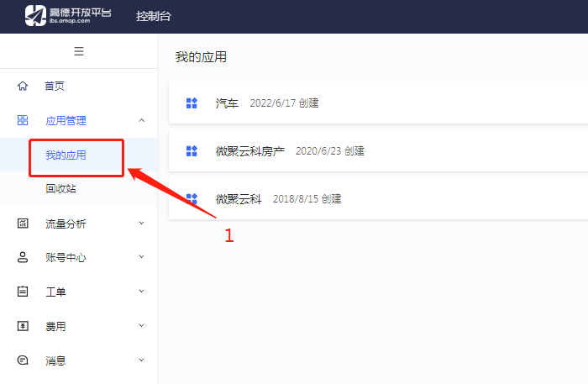The image size is (588, 384).
Task: Select 流量分析 menu label
Action: pyautogui.click(x=66, y=224)
